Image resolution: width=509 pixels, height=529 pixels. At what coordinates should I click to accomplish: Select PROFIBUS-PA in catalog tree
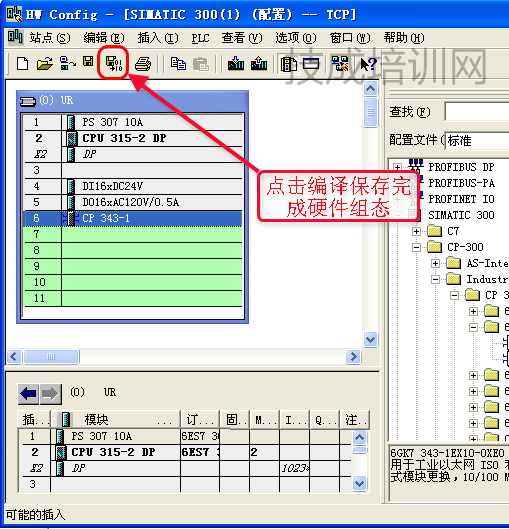[461, 183]
